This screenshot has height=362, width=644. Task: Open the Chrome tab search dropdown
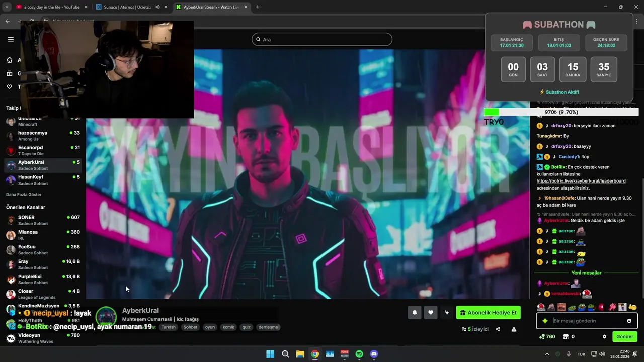(x=7, y=7)
